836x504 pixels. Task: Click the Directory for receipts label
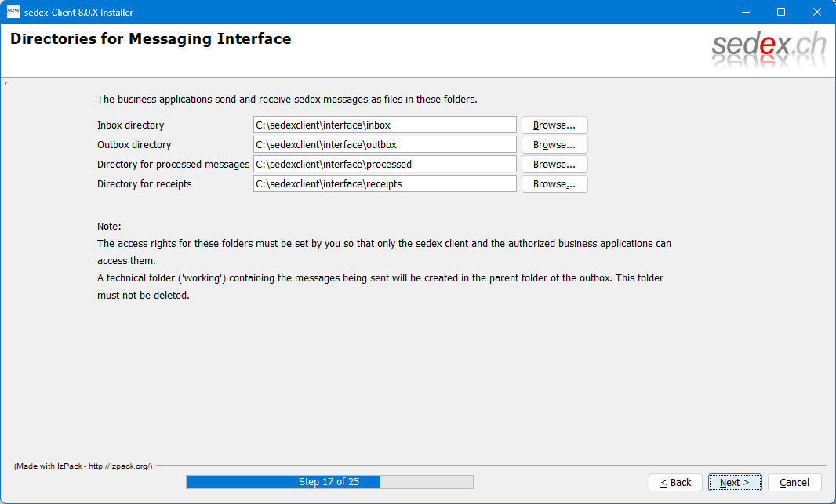[x=144, y=184]
